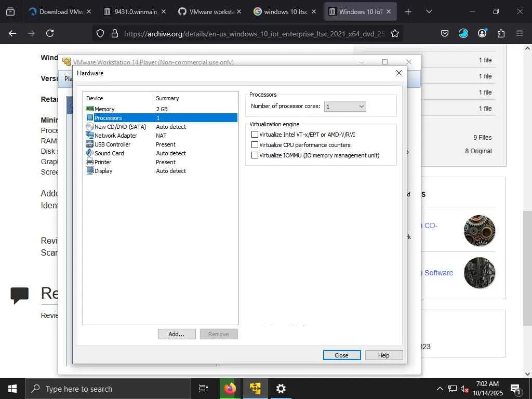Select the Printer device icon
This screenshot has width=532, height=399.
[89, 162]
